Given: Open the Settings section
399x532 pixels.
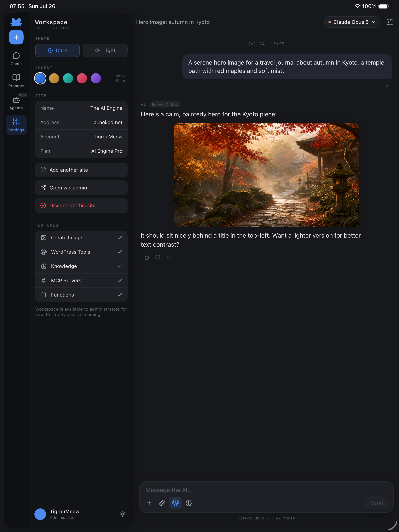Looking at the screenshot, I should (16, 125).
